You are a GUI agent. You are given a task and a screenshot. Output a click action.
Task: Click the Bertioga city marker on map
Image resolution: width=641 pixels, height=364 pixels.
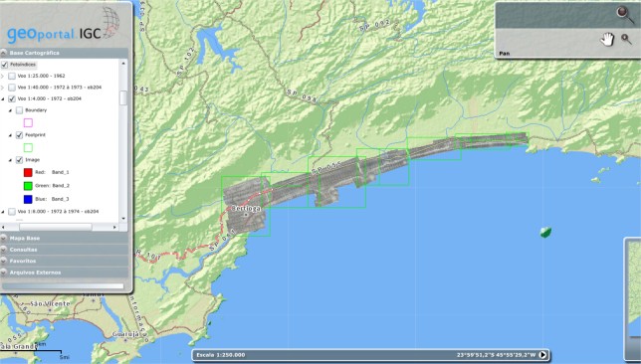coord(246,215)
